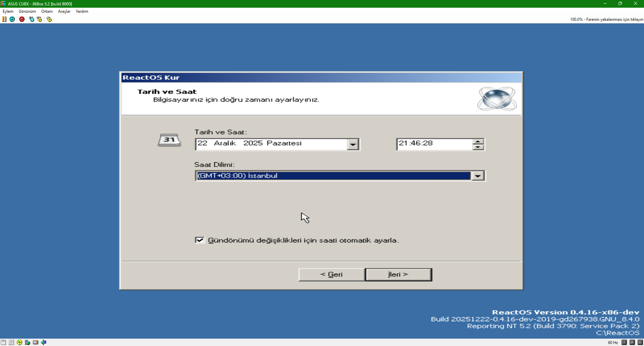Click the first floppy drive status icon
This screenshot has width=644, height=346.
tap(3, 342)
